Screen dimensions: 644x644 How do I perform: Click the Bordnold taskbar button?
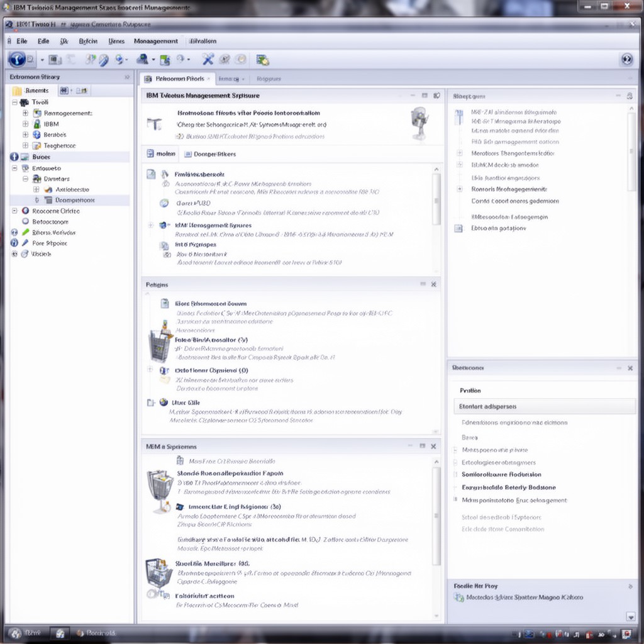96,633
